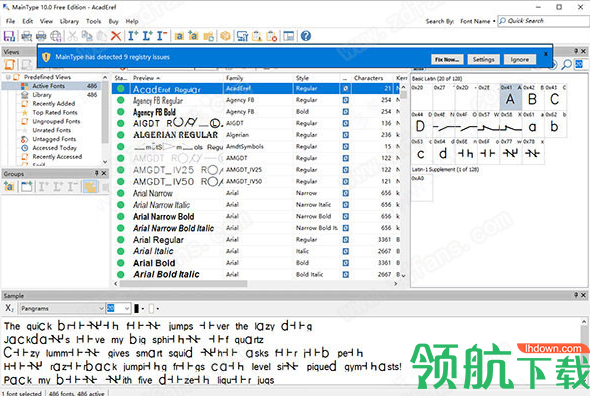Click the Save toolbar icon
The image size is (590, 396).
[x=9, y=36]
